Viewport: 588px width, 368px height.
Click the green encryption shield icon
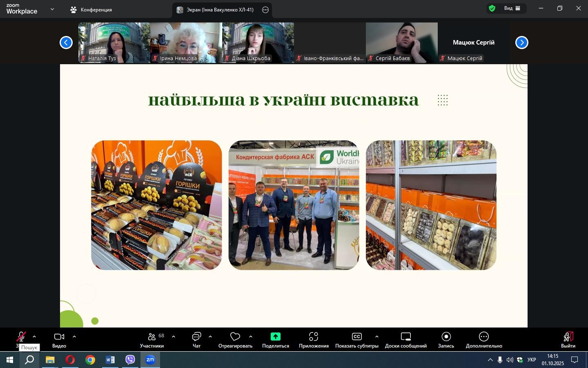coord(492,8)
